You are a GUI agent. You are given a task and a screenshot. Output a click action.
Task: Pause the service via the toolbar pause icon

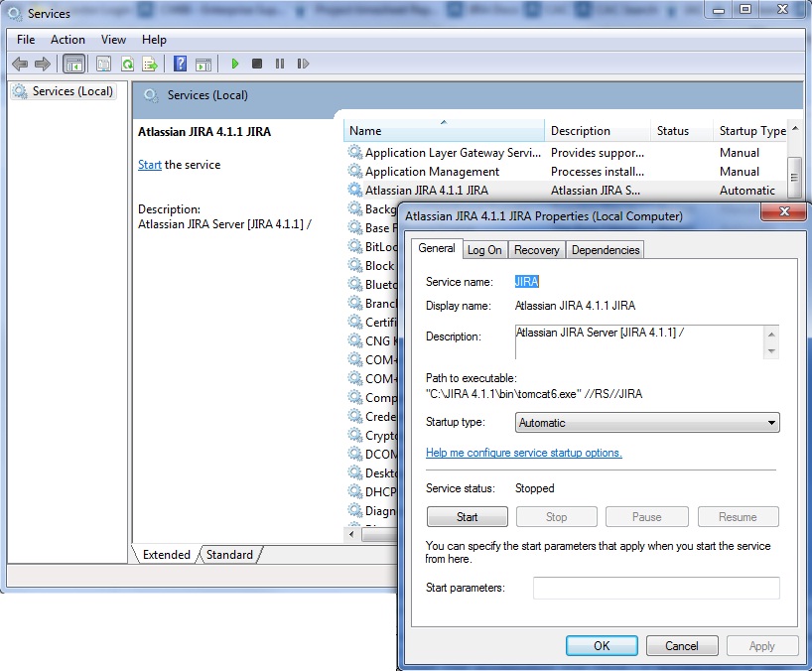[280, 64]
